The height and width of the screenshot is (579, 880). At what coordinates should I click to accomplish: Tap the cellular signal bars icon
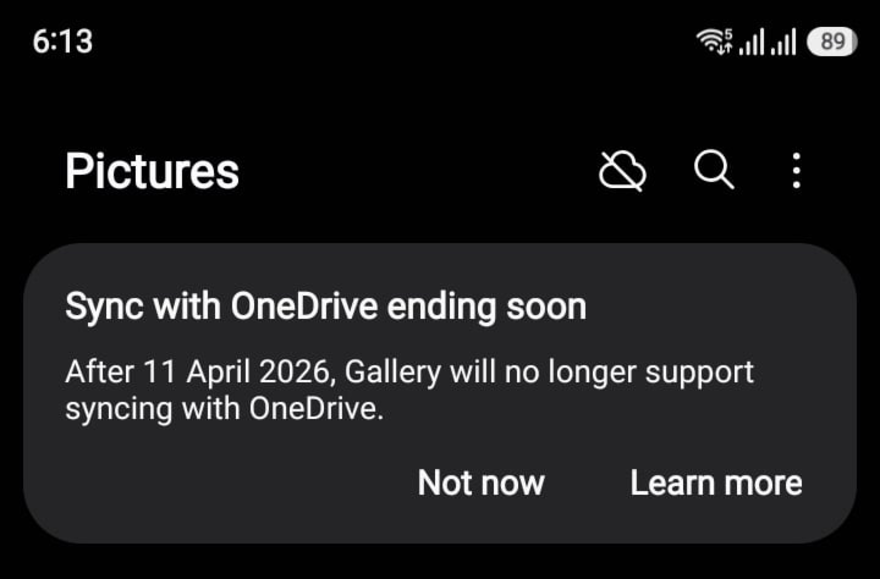point(752,42)
